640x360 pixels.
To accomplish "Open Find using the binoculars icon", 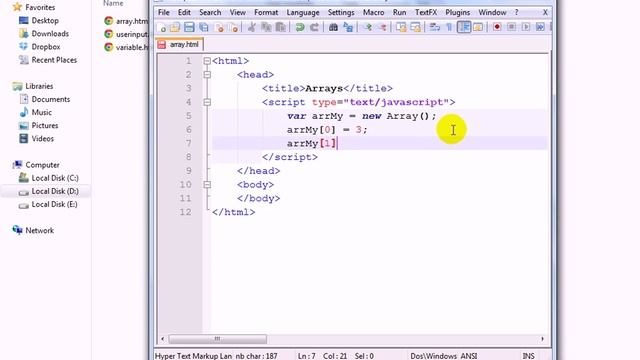I will coord(333,27).
